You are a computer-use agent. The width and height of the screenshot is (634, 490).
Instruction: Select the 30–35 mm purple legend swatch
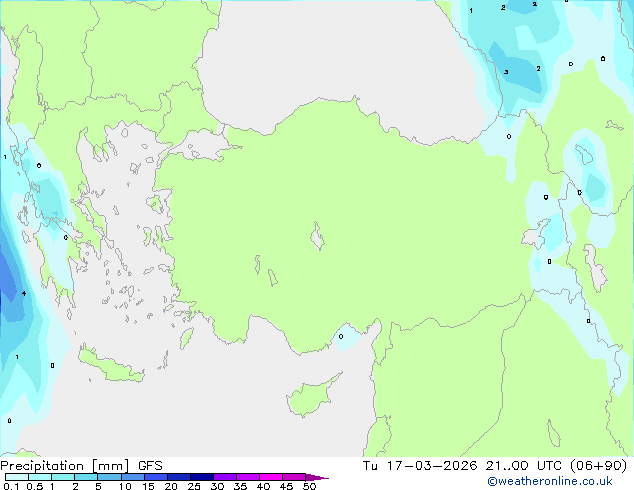pos(225,477)
